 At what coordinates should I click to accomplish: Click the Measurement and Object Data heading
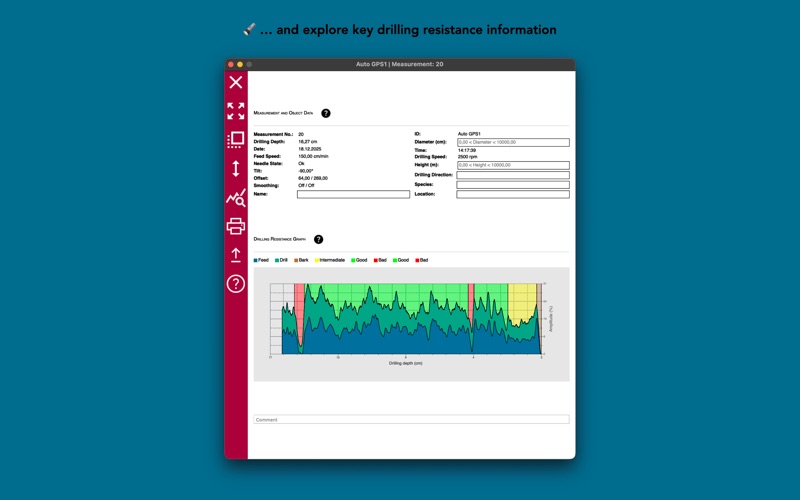click(283, 113)
